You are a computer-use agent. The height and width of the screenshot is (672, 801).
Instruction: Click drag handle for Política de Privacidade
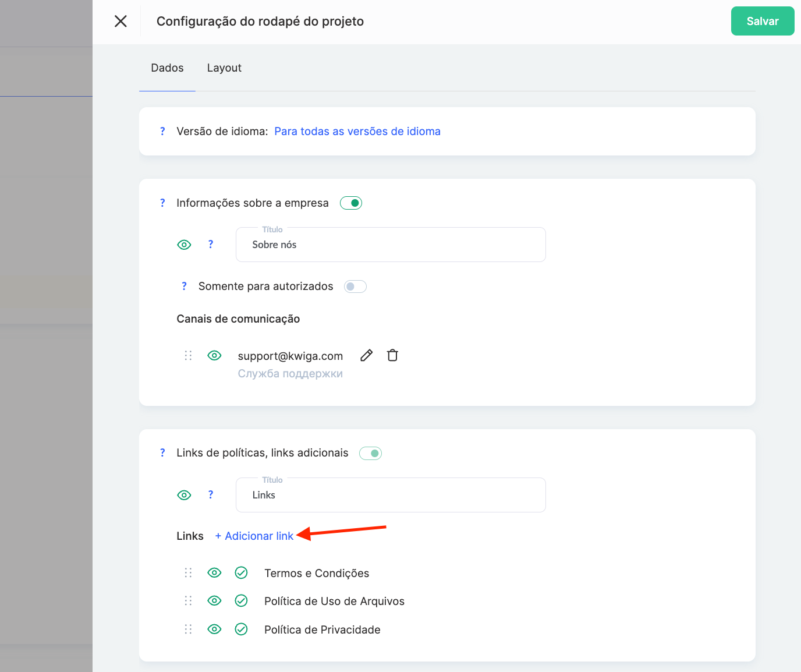(x=188, y=629)
